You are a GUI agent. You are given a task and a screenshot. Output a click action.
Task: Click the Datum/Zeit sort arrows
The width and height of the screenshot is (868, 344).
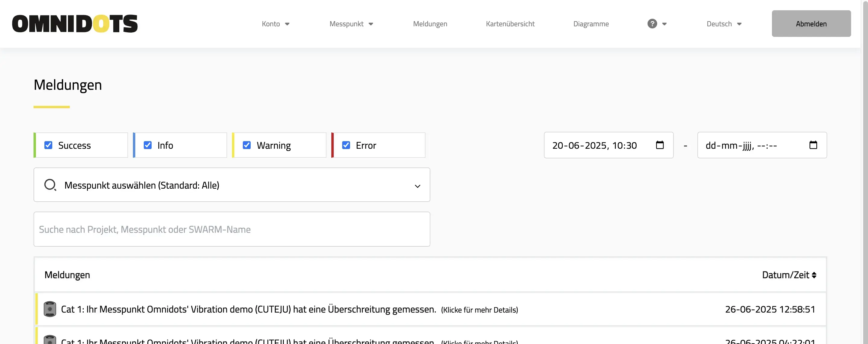(814, 275)
